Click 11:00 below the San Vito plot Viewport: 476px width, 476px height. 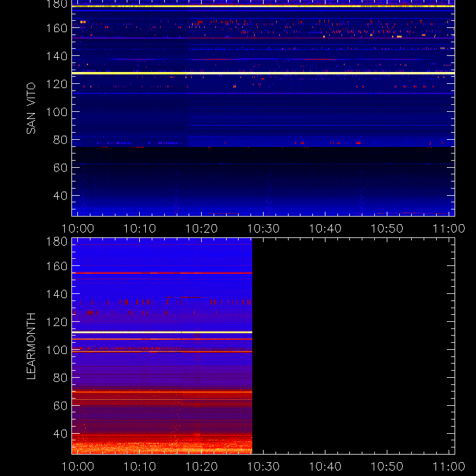[x=449, y=228]
